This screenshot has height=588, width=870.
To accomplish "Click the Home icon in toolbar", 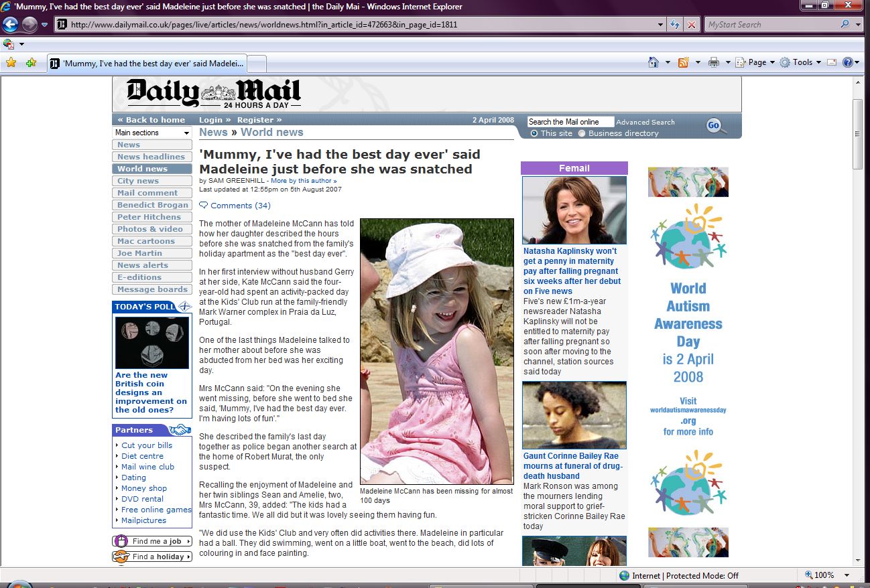I will [x=654, y=62].
